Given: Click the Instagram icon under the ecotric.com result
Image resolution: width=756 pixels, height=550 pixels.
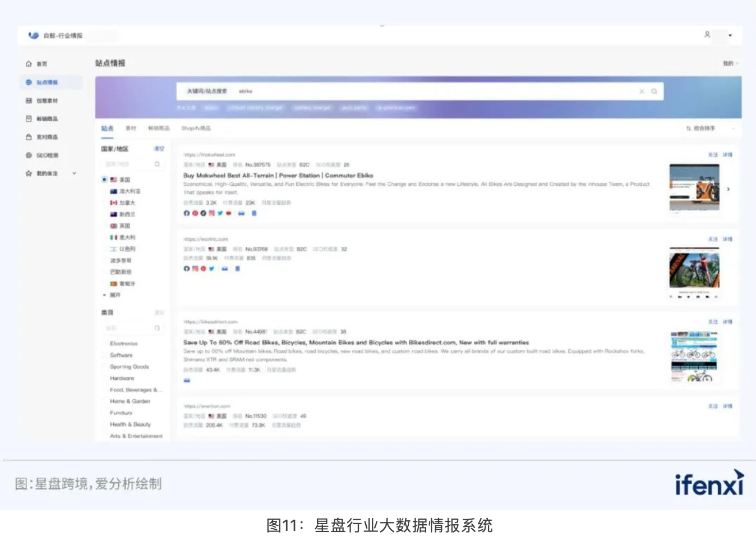Looking at the screenshot, I should 195,269.
